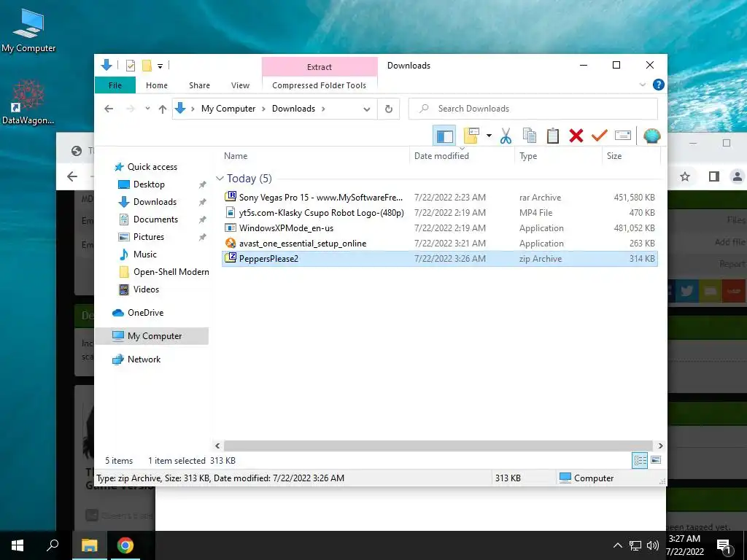Open the DataWagon desktop shortcut
Screen dimensions: 747x560
(28, 102)
